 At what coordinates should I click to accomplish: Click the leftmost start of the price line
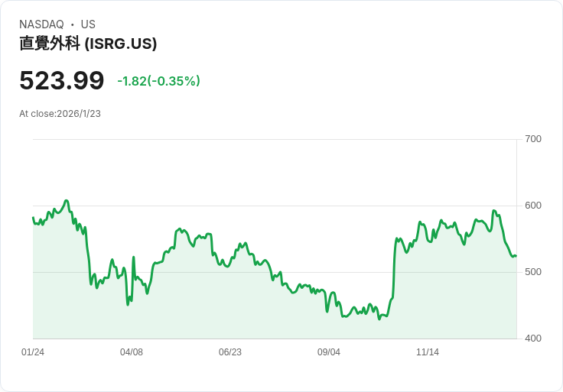coord(33,218)
